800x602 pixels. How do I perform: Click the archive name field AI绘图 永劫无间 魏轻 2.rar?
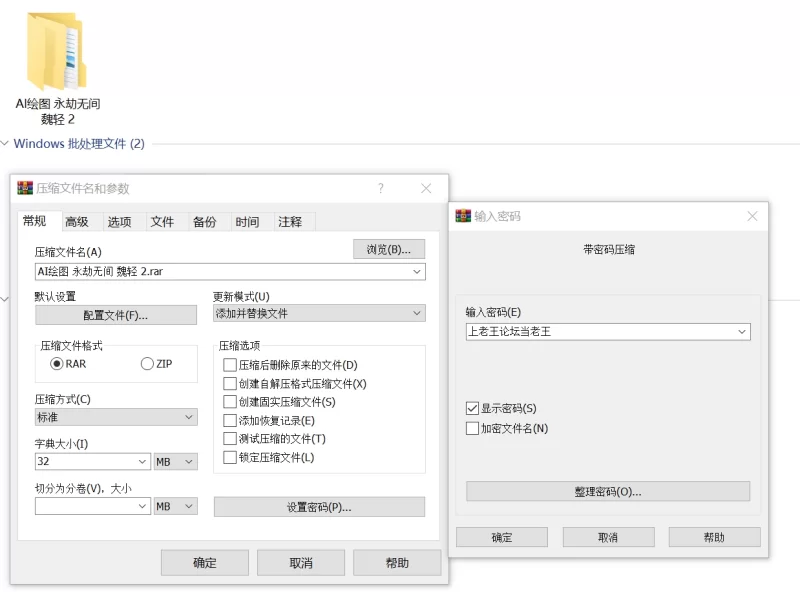230,271
